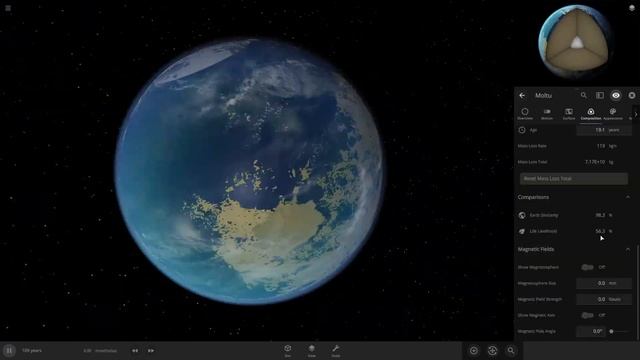Edit Magnetic Field Strength value
The height and width of the screenshot is (360, 640).
tap(604, 299)
